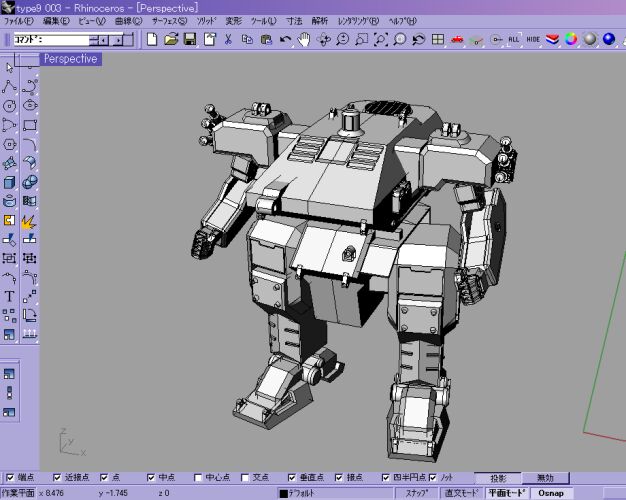Toggle the ノット osnap checkbox

click(x=433, y=477)
